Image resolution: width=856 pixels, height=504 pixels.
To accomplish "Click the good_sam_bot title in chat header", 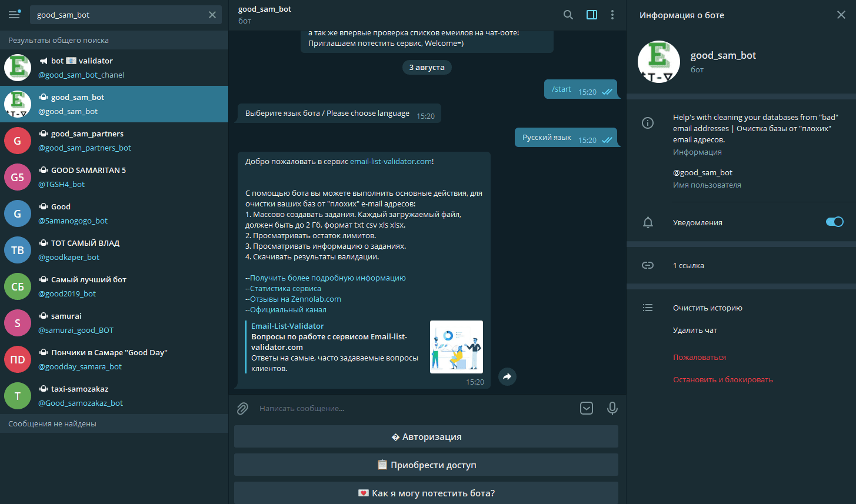I will pyautogui.click(x=265, y=9).
